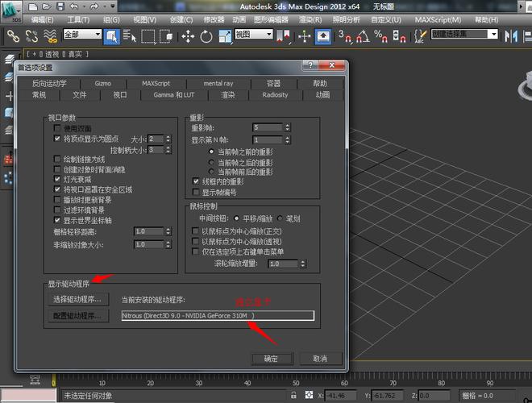Open Edit Named Selection Sets
This screenshot has height=403, width=532.
coord(420,36)
